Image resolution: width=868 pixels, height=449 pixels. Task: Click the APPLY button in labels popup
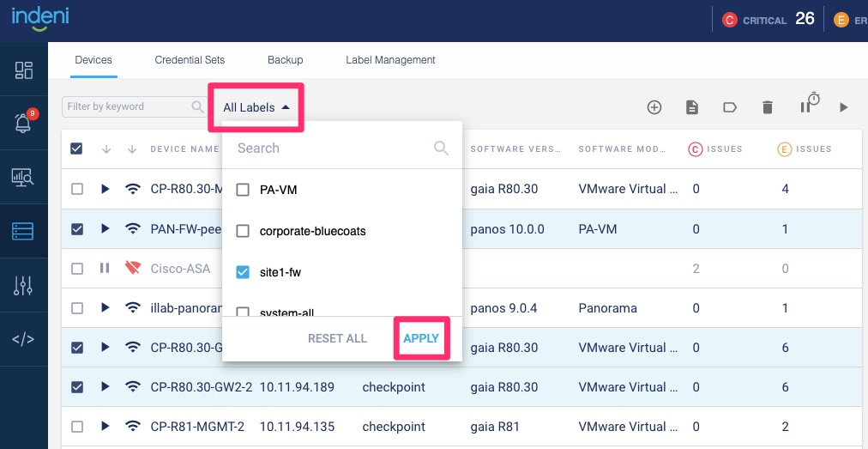tap(421, 338)
